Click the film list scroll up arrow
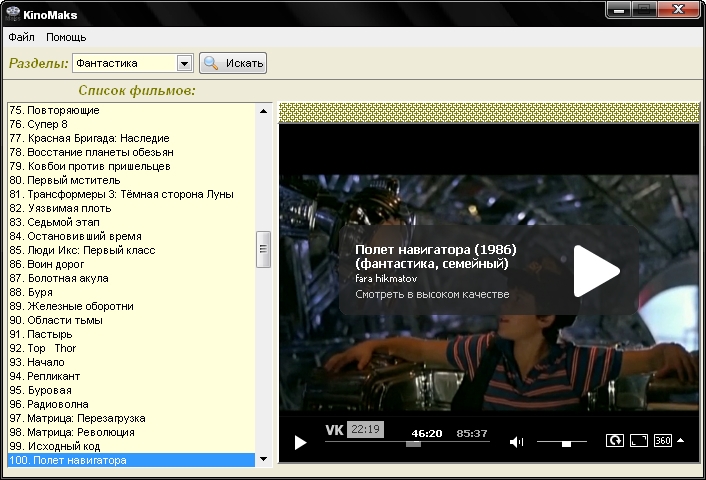Viewport: 706px width, 480px height. pyautogui.click(x=264, y=111)
